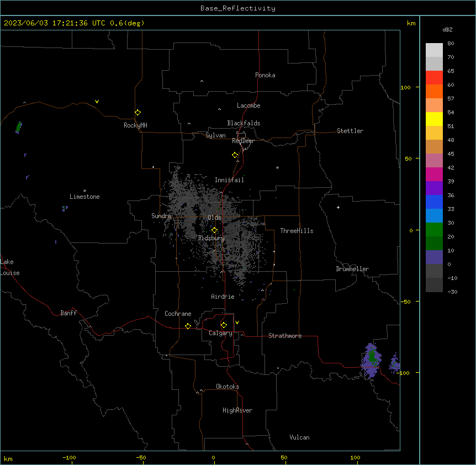The image size is (476, 465).
Task: Click the ThreeHills city label
Action: 297,231
